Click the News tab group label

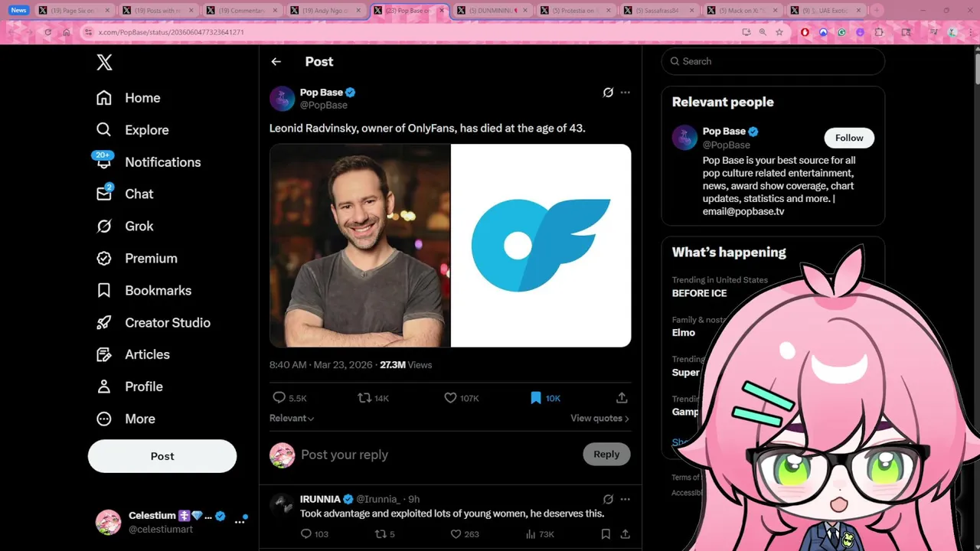[x=19, y=10]
